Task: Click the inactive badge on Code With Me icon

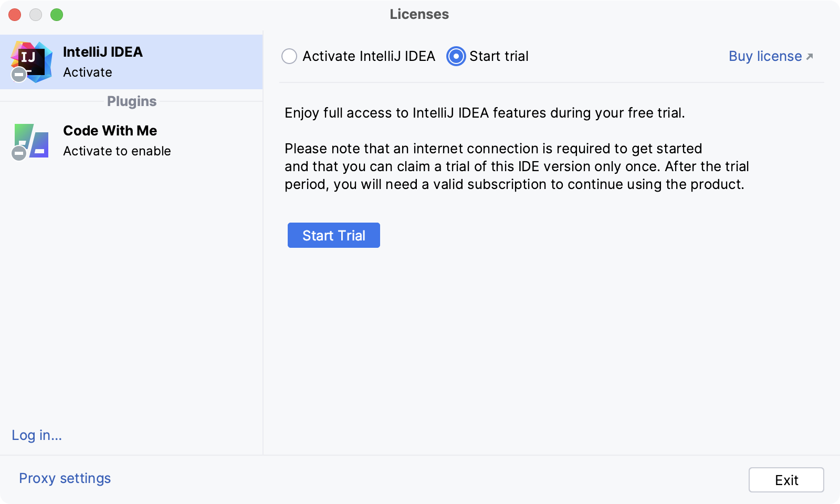Action: click(19, 153)
